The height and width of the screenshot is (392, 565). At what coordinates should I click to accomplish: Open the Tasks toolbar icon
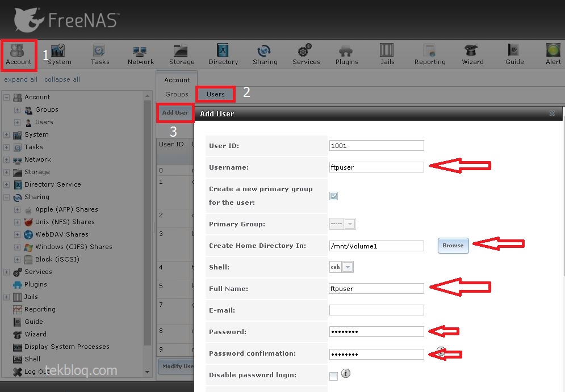[100, 55]
